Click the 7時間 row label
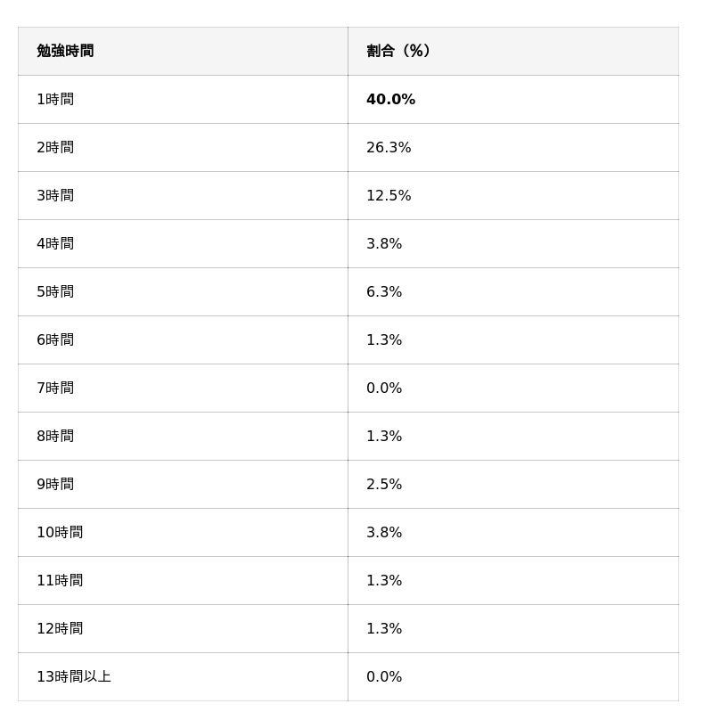 click(x=55, y=388)
